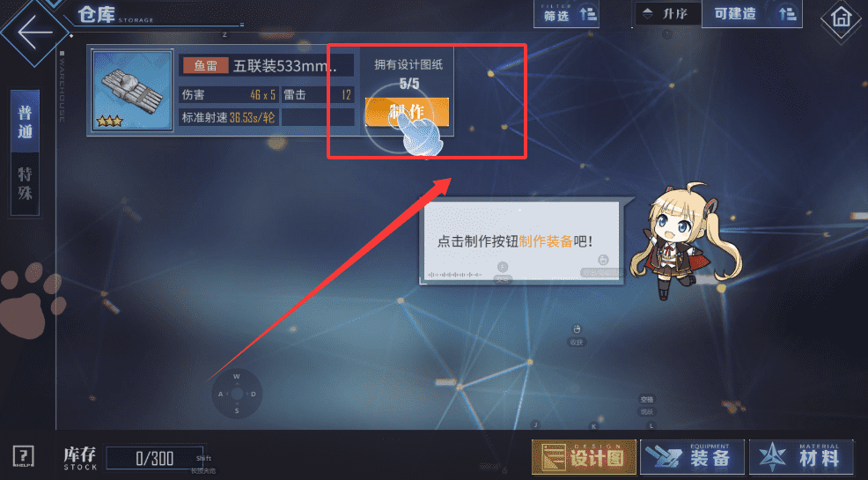The image size is (868, 480).
Task: Switch to the 材料 Material tab
Action: coord(802,457)
